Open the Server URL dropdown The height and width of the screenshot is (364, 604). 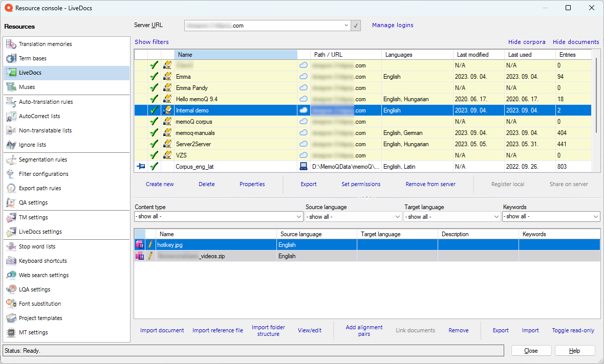[347, 25]
